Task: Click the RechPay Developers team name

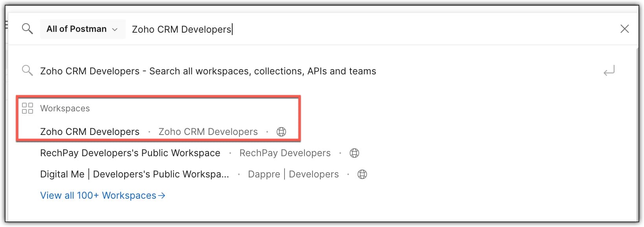Action: [x=285, y=153]
